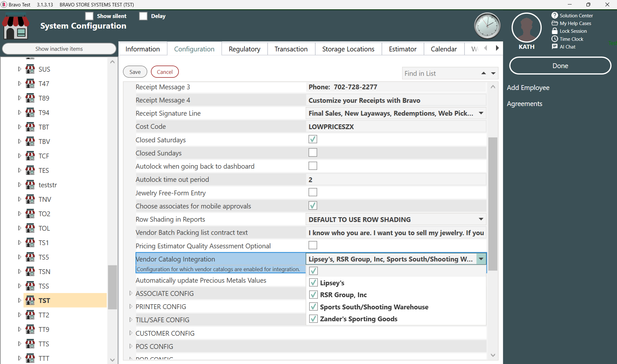Screen dimensions: 617x364
Task: Uncheck RSR Group, Inc vendor catalog
Action: (x=313, y=295)
